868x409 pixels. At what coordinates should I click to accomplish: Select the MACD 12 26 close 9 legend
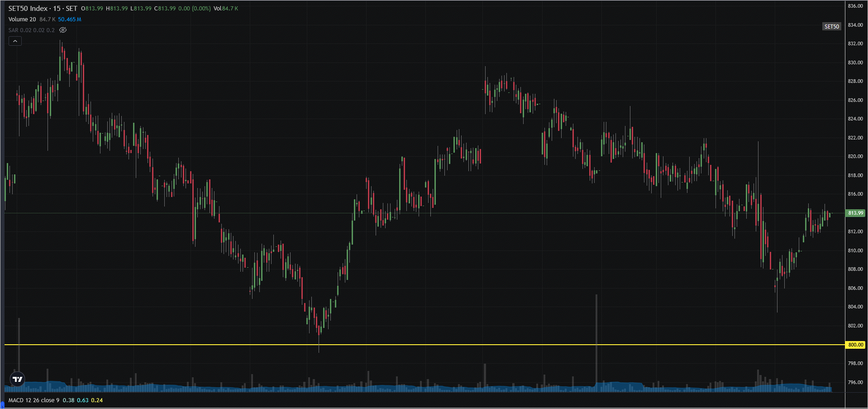click(34, 400)
